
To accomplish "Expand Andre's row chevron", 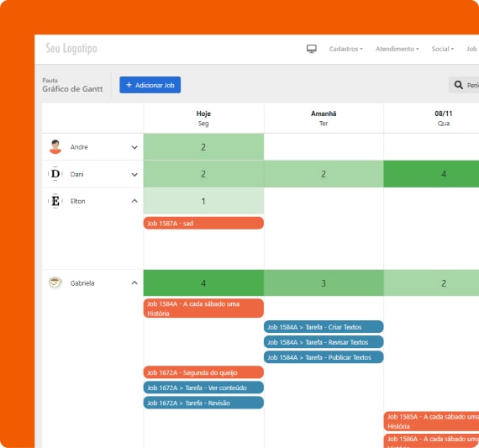I will pyautogui.click(x=134, y=147).
